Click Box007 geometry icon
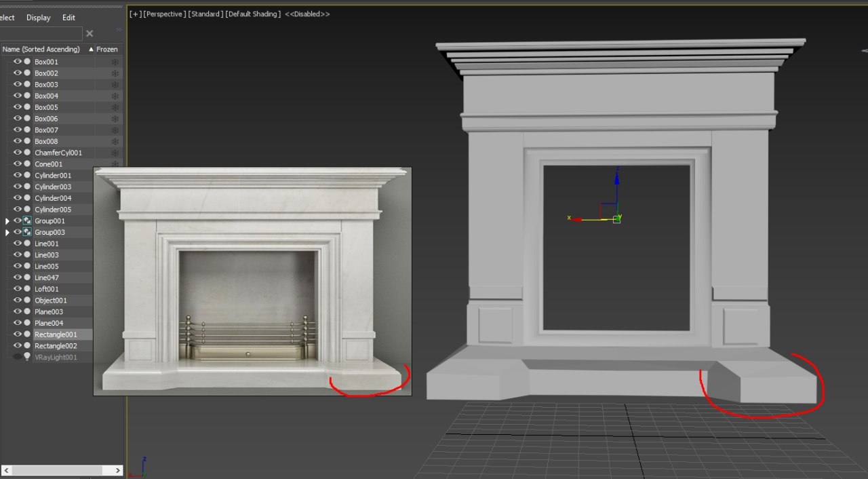Image resolution: width=868 pixels, height=479 pixels. click(x=27, y=130)
